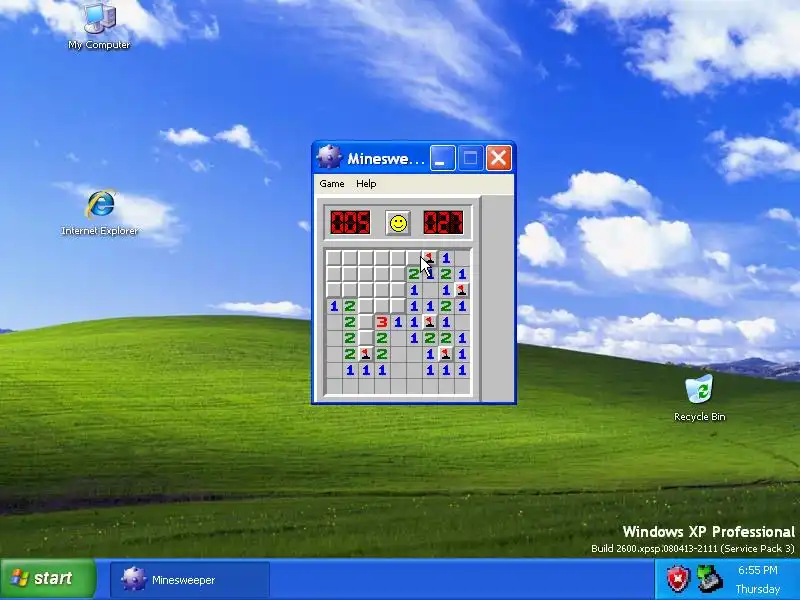Reveal covered cell directly above flag between green 2s

[x=365, y=338]
